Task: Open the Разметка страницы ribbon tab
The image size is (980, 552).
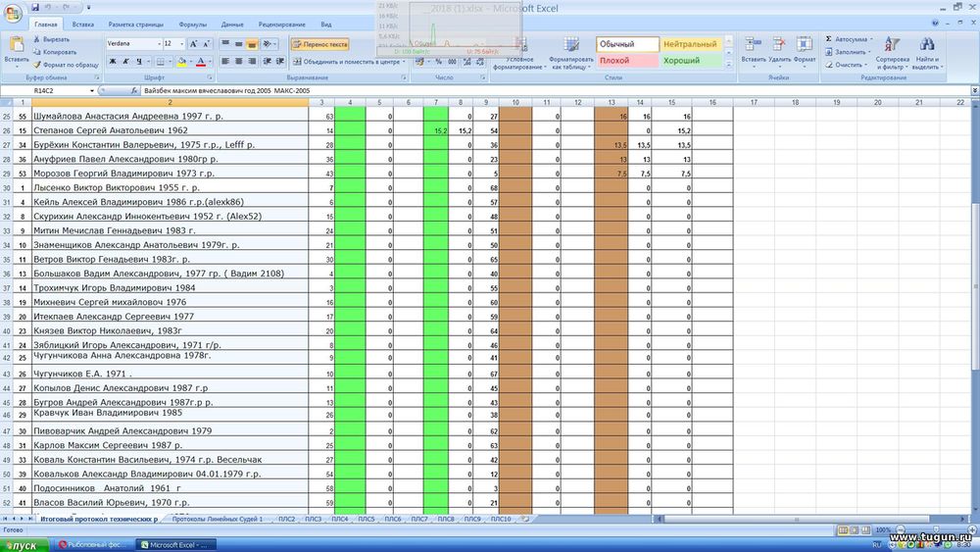Action: tap(135, 25)
